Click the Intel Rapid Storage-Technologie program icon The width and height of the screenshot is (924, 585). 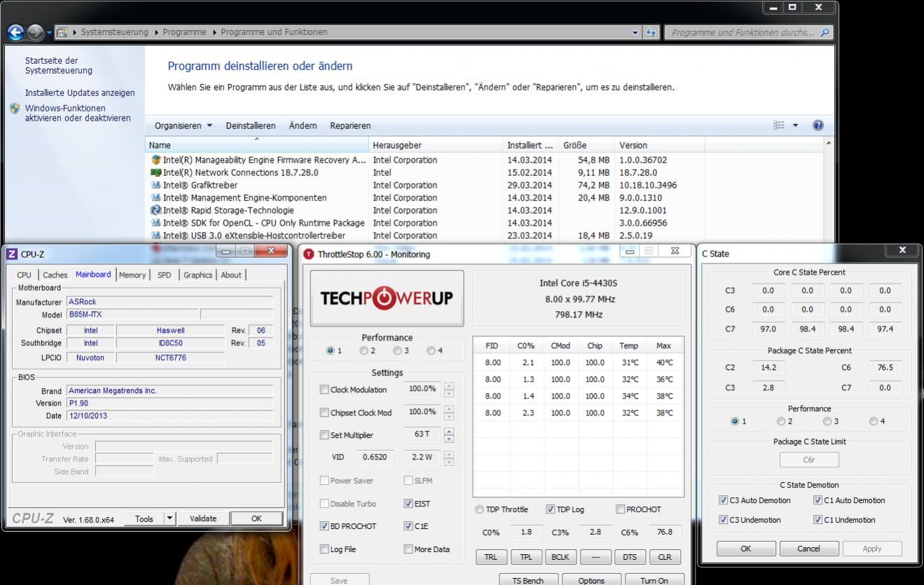(156, 210)
